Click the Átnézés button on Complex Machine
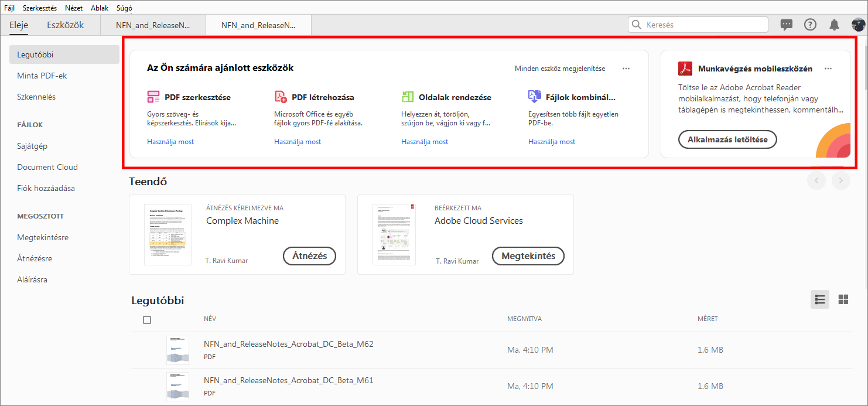 pyautogui.click(x=309, y=256)
